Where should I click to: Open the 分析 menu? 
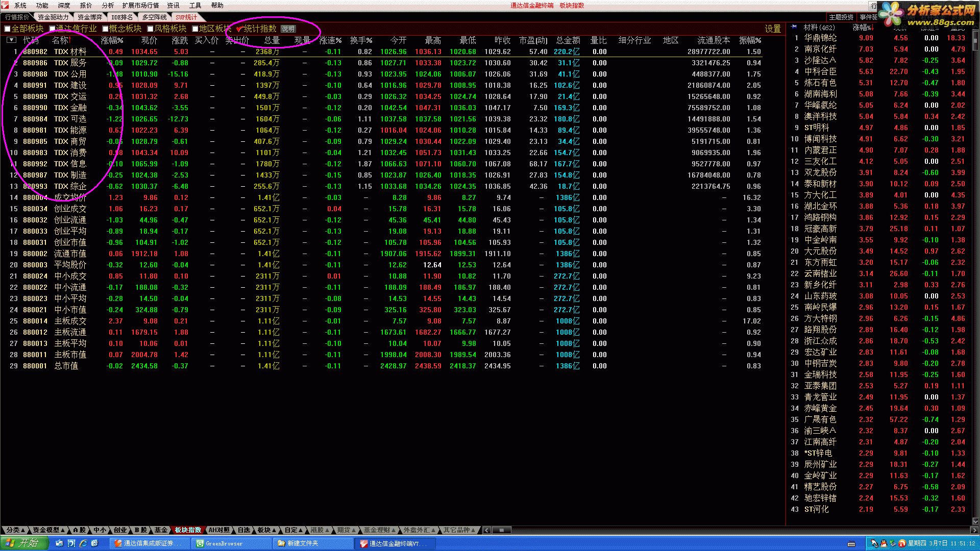(108, 6)
